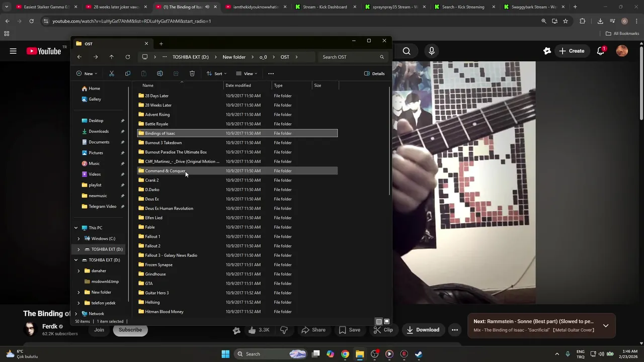Bookmark this page with star icon
The height and width of the screenshot is (362, 644).
tap(566, 21)
